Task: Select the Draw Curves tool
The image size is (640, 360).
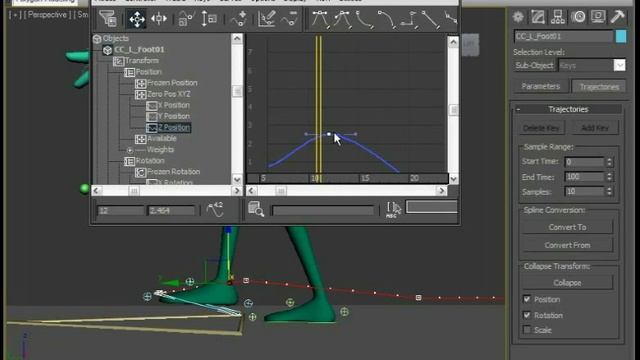Action: (267, 18)
